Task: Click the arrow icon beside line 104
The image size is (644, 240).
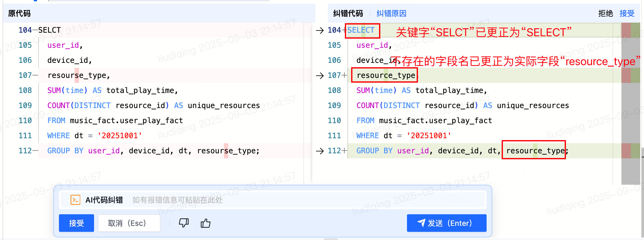Action: pos(320,30)
